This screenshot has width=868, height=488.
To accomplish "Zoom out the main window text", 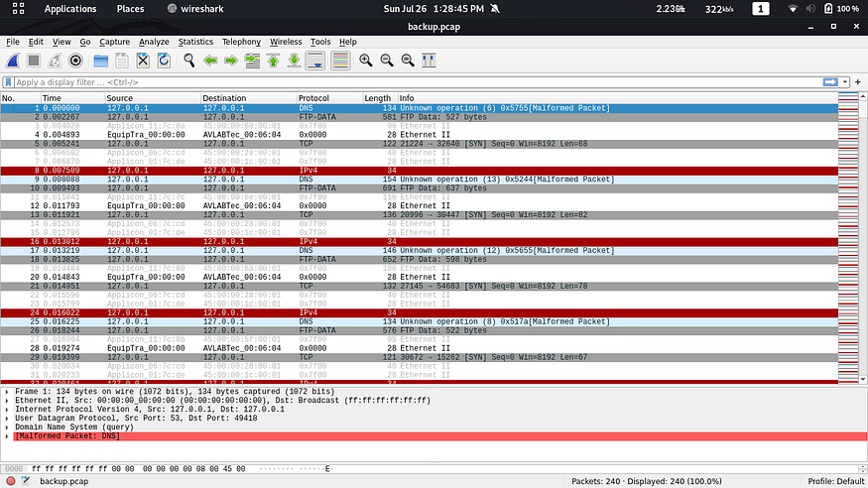I will [x=387, y=61].
